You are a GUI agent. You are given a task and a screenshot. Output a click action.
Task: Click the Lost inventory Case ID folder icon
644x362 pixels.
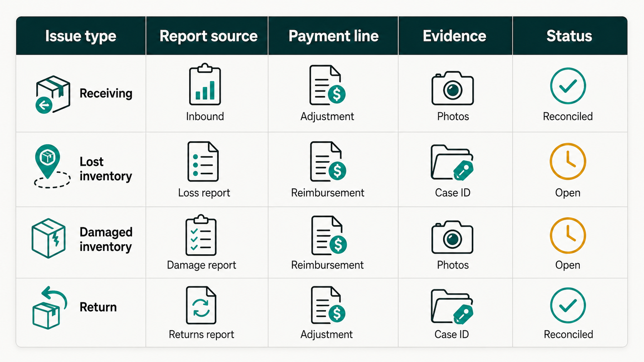point(452,162)
